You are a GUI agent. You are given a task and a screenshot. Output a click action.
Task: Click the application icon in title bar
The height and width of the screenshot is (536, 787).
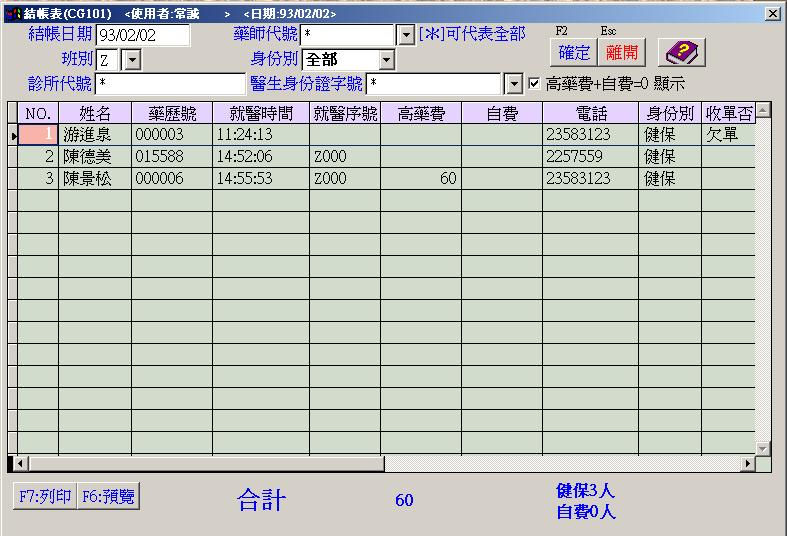12,14
